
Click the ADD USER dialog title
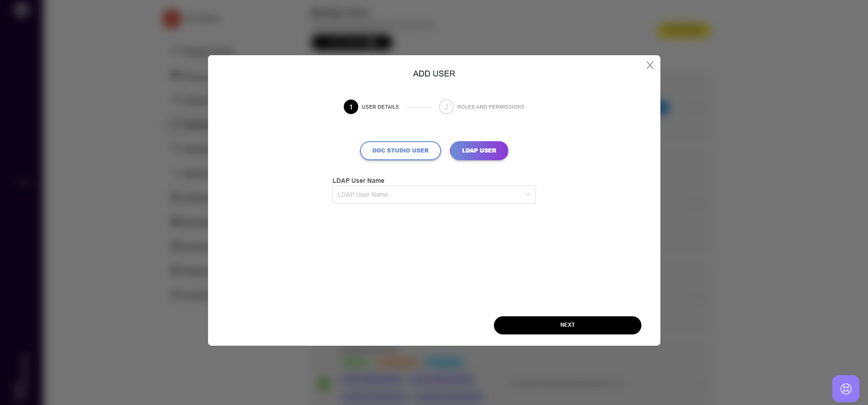(434, 74)
